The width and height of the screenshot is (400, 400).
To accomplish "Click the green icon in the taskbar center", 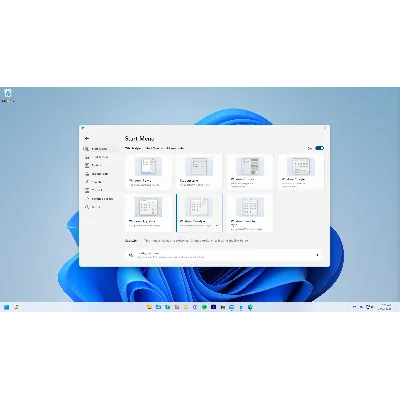I will point(204,307).
